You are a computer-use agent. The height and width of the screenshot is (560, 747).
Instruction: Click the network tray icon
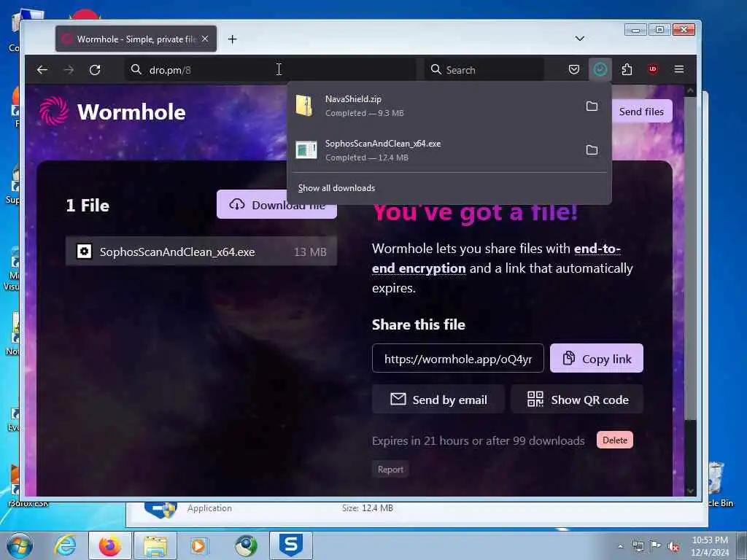pyautogui.click(x=638, y=546)
